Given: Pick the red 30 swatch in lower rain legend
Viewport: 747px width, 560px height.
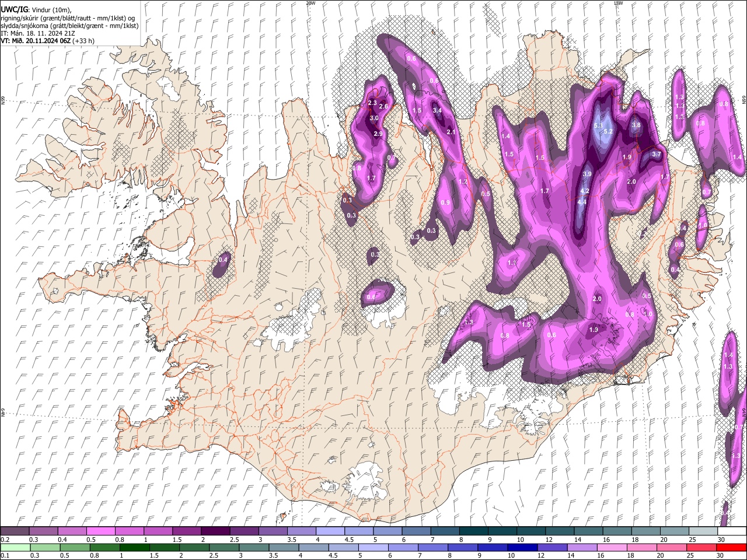Looking at the screenshot, I should click(732, 547).
